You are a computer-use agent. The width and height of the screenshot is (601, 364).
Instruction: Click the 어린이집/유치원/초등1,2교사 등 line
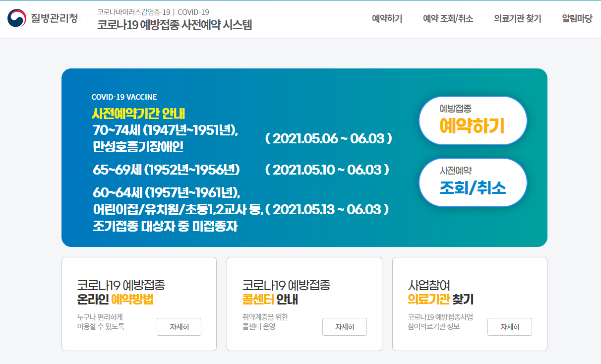(x=178, y=209)
